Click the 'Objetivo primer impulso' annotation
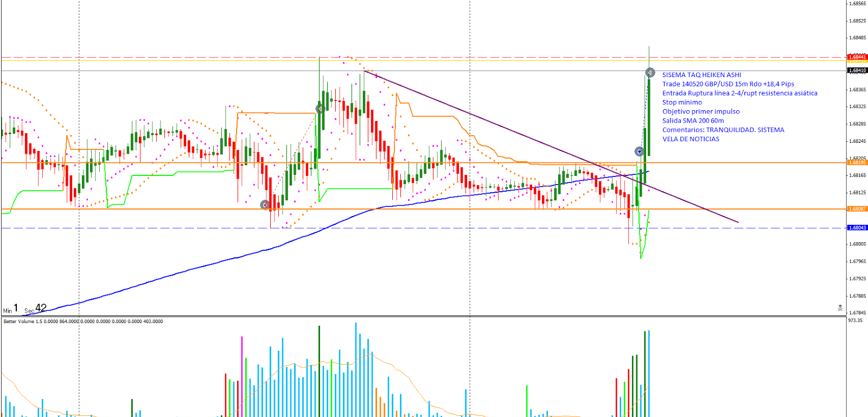The width and height of the screenshot is (868, 417). 701,112
